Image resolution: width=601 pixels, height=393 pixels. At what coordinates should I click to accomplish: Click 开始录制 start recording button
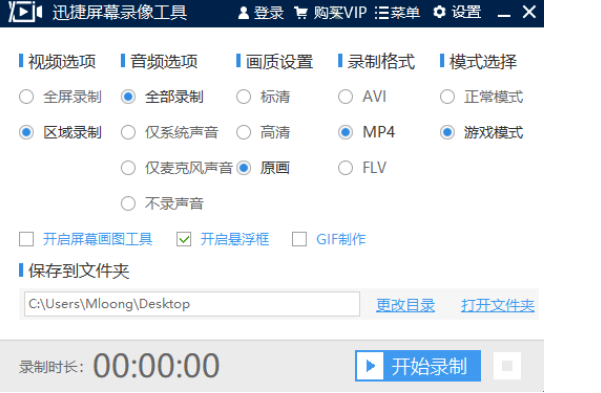click(418, 366)
